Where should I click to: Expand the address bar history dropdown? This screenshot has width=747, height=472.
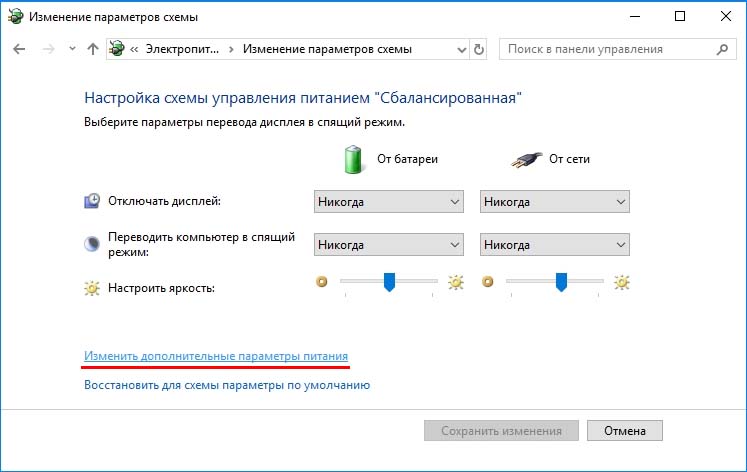461,50
